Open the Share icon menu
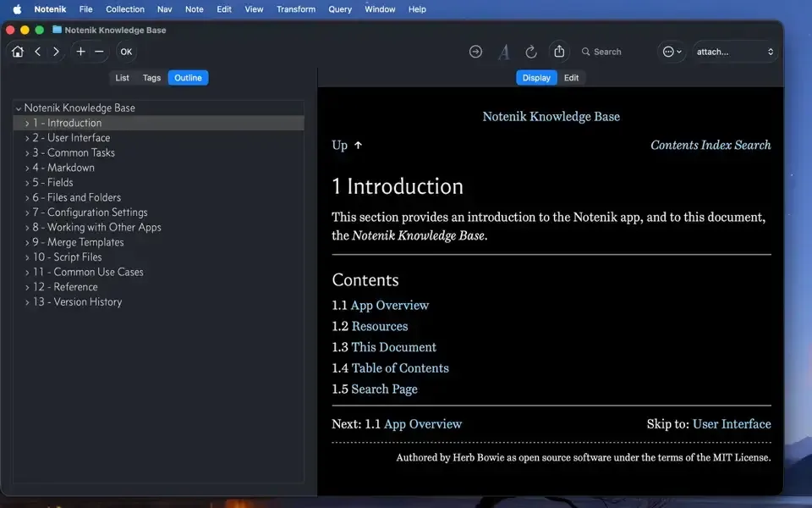Screen dimensions: 812x508 559,52
